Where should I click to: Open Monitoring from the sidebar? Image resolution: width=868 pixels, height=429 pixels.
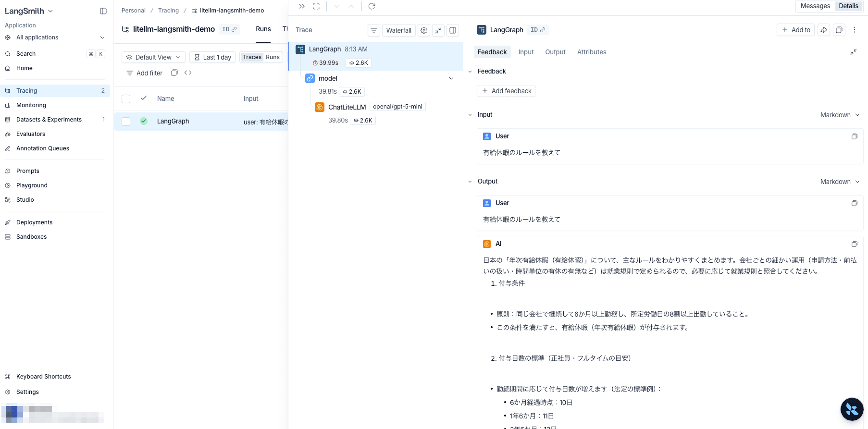55,105
